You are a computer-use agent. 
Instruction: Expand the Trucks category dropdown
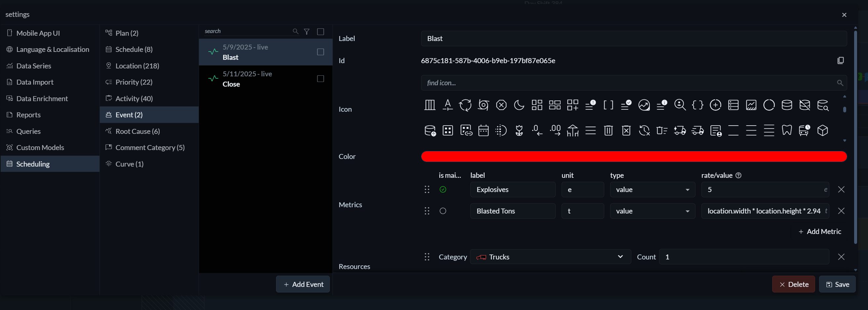click(550, 257)
